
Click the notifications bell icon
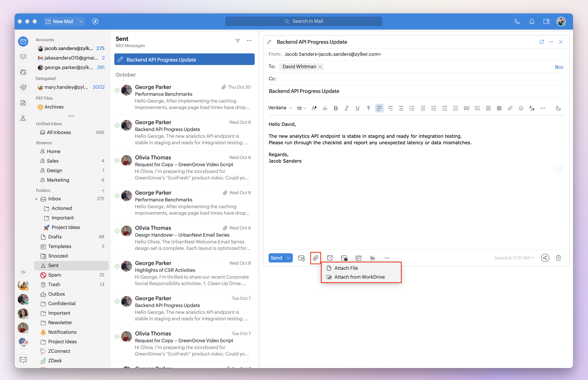click(532, 21)
